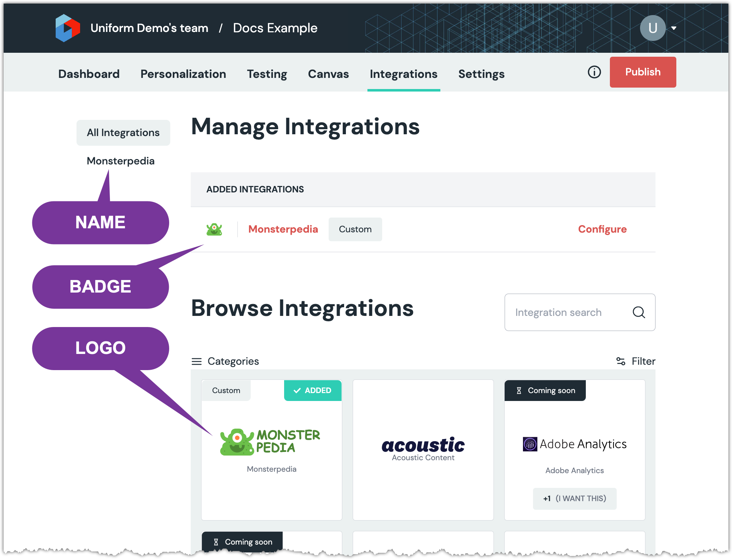732x560 pixels.
Task: Click the Adobe Analytics logo icon
Action: point(530,444)
